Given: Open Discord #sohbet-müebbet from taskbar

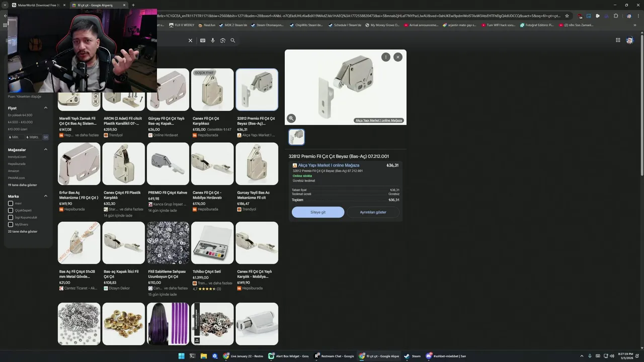Looking at the screenshot, I should tap(445, 356).
